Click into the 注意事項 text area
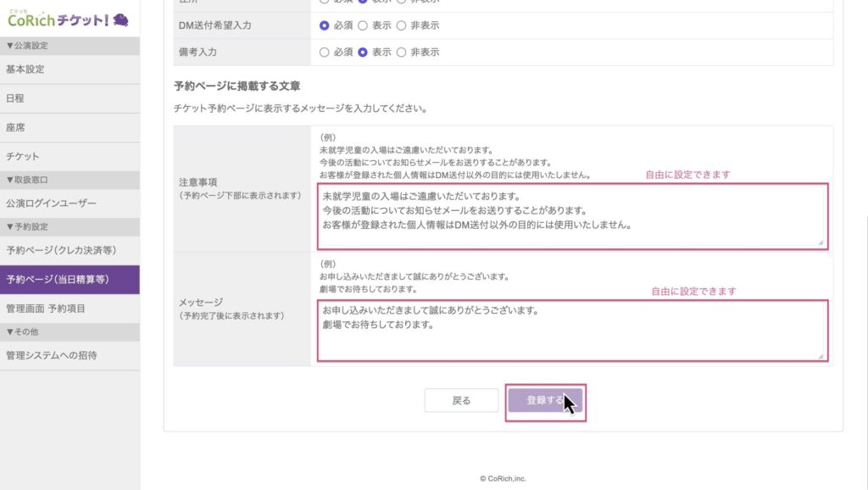This screenshot has height=490, width=868. pos(571,217)
